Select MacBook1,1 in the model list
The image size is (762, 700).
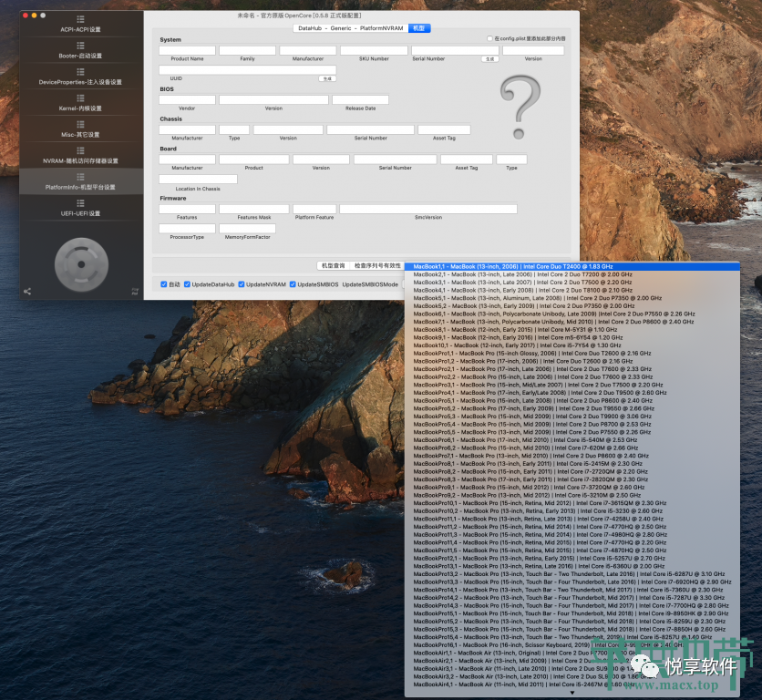pyautogui.click(x=572, y=266)
